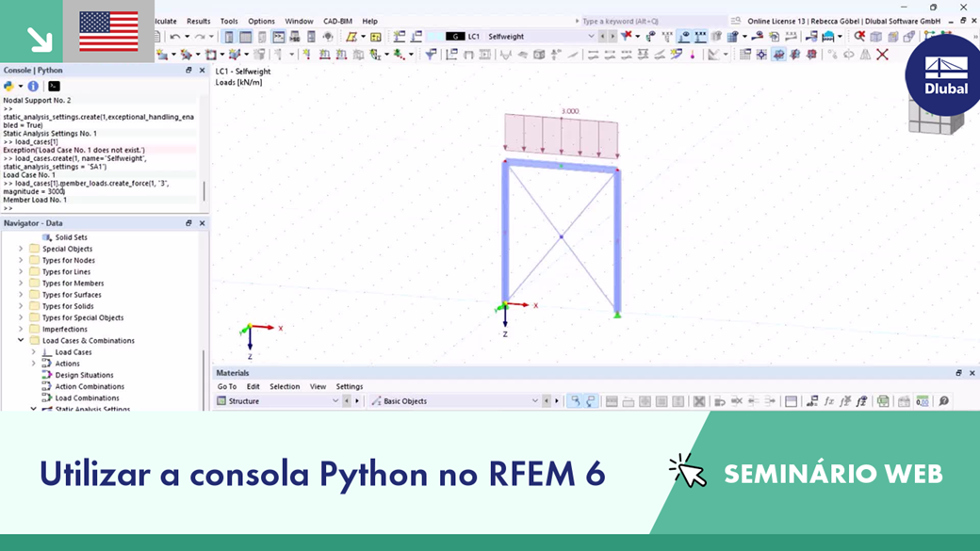
Task: Select Types for Special Objects item
Action: (83, 318)
